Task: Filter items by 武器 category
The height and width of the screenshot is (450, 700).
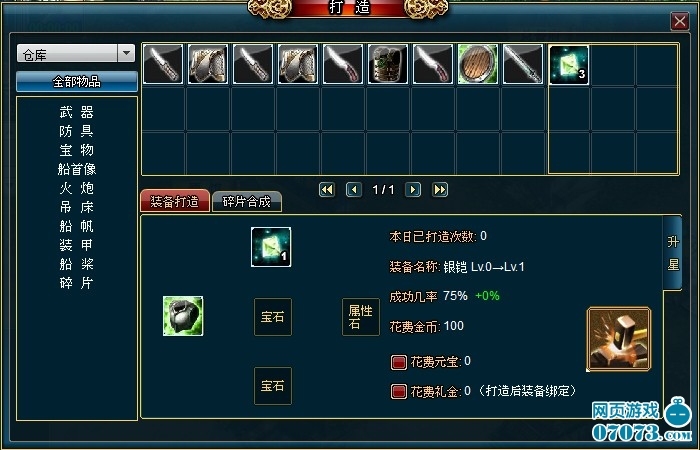Action: [x=77, y=112]
